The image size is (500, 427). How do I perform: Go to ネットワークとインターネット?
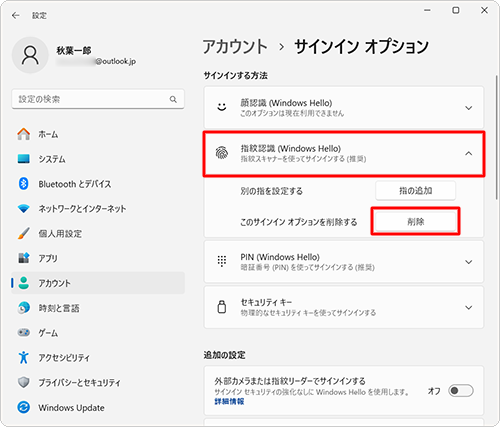coord(98,209)
